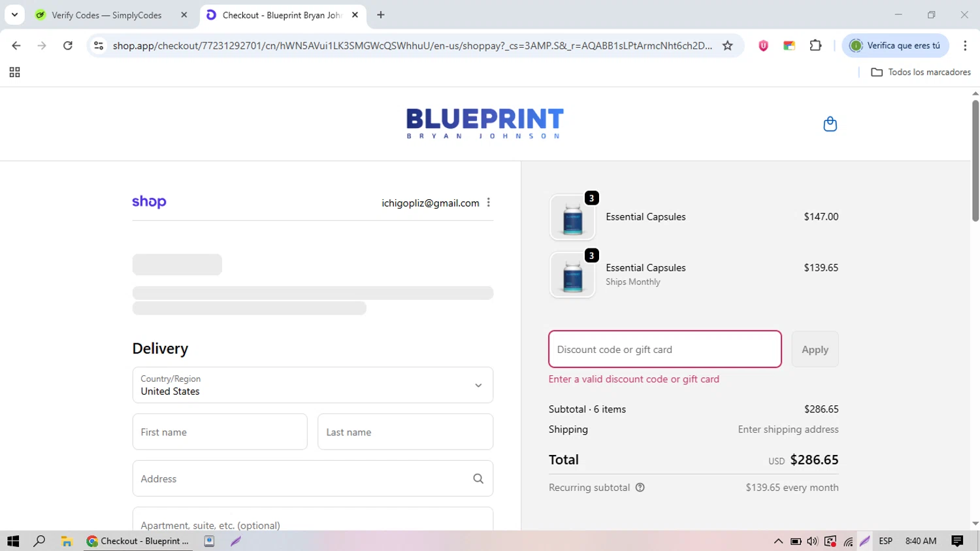Open the notification center icon

point(957,541)
